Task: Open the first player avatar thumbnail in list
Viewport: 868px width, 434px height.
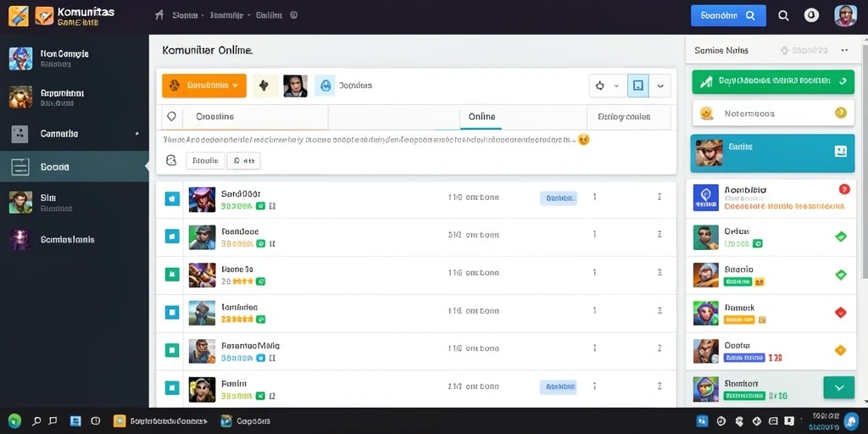Action: pos(202,200)
